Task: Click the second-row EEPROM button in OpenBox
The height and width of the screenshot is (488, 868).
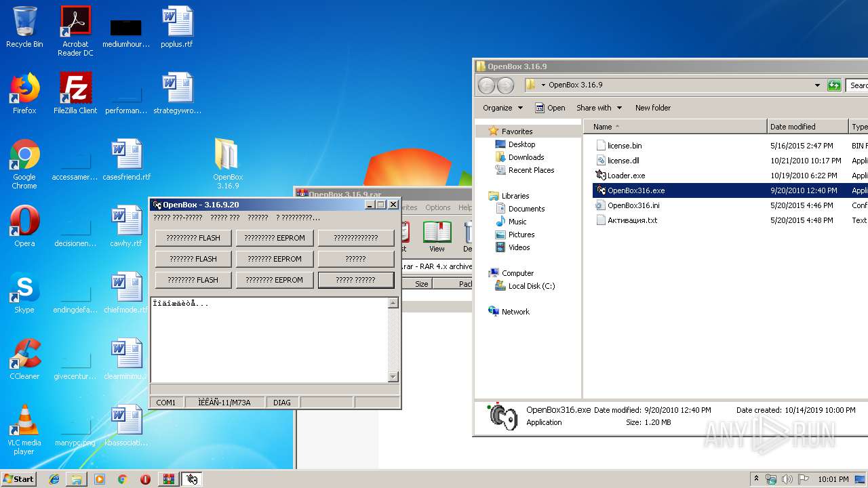Action: [275, 259]
